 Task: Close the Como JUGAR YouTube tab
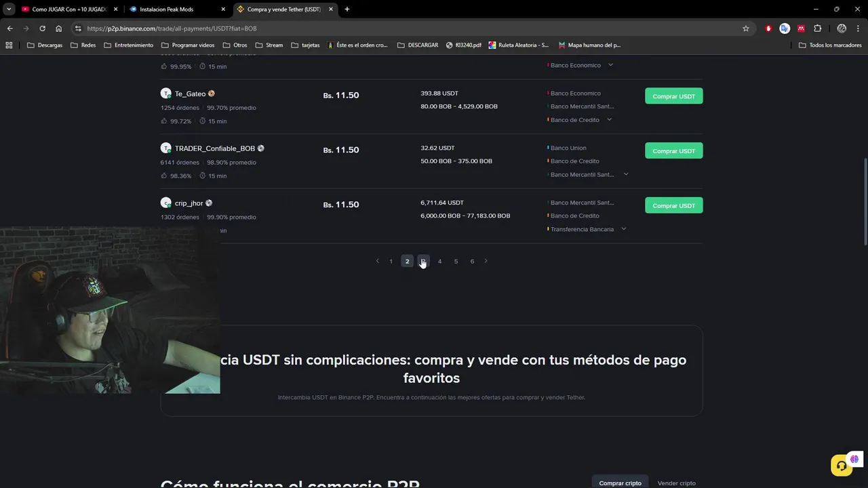[x=115, y=9]
